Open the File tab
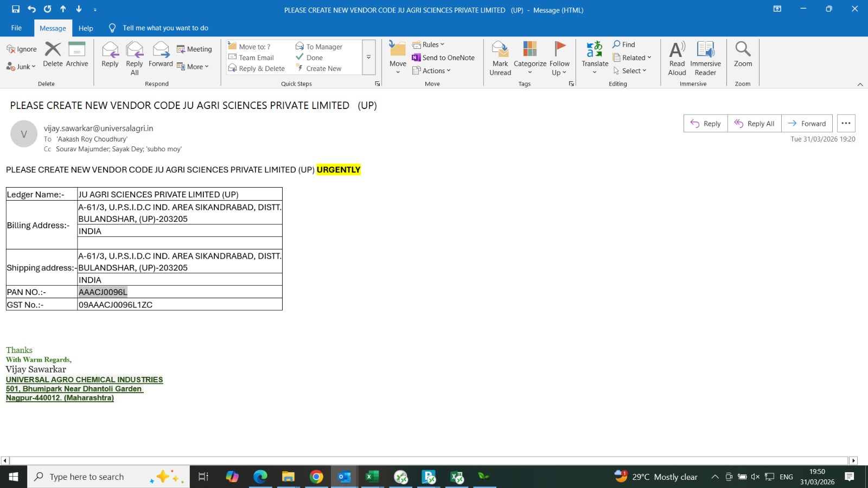This screenshot has width=868, height=488. pyautogui.click(x=16, y=28)
